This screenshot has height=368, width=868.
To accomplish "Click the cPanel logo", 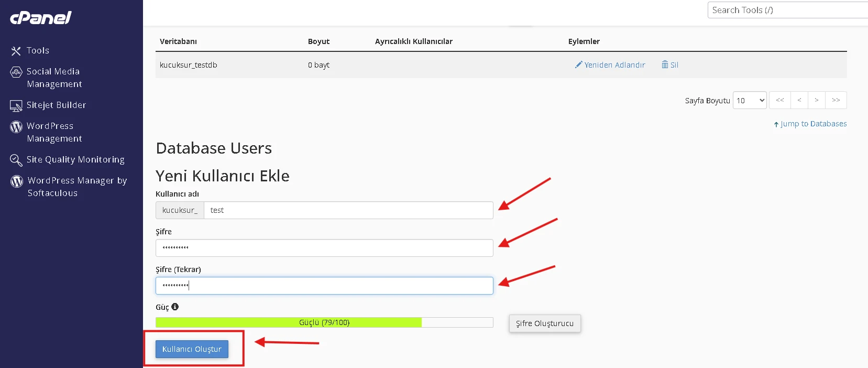I will (41, 18).
